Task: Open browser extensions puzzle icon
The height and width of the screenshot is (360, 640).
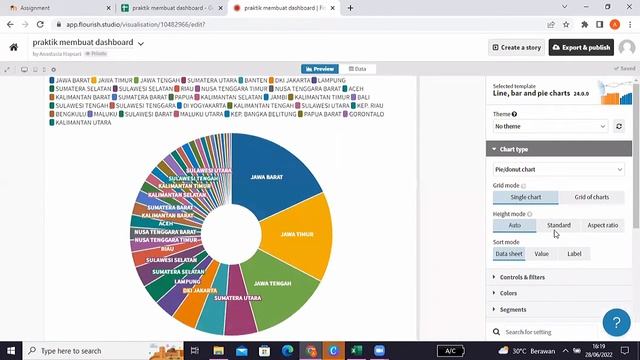Action: [584, 24]
